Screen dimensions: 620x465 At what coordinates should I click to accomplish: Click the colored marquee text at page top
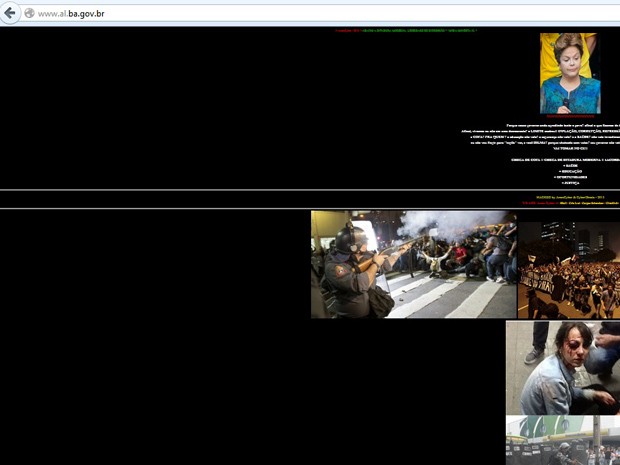[x=406, y=30]
